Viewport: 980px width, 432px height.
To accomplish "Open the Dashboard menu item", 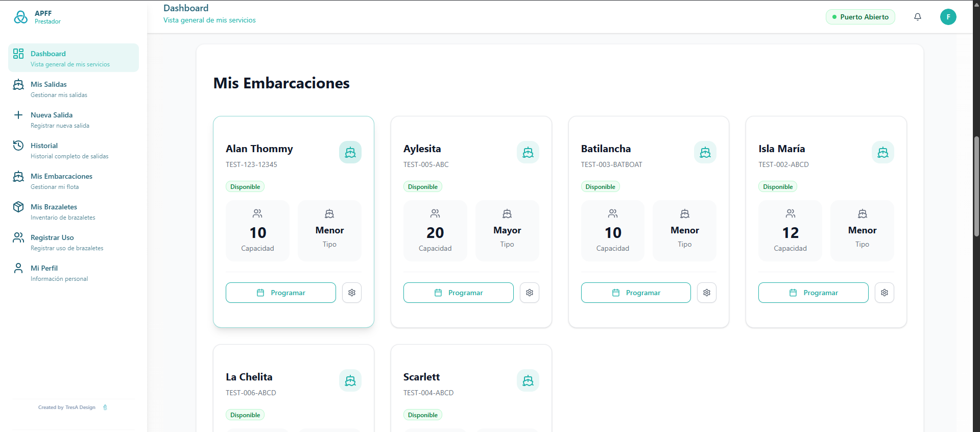I will pyautogui.click(x=74, y=58).
